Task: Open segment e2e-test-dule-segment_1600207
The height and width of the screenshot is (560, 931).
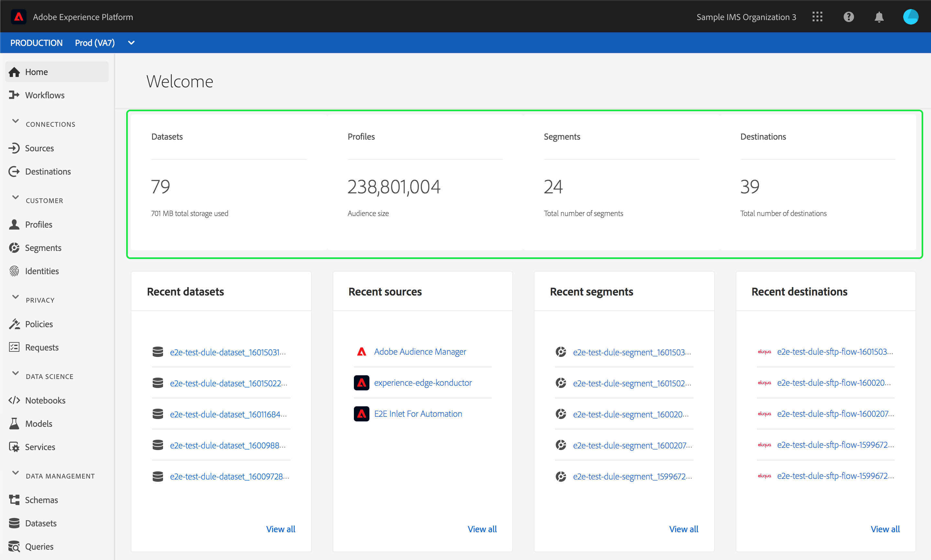Action: [x=632, y=445]
